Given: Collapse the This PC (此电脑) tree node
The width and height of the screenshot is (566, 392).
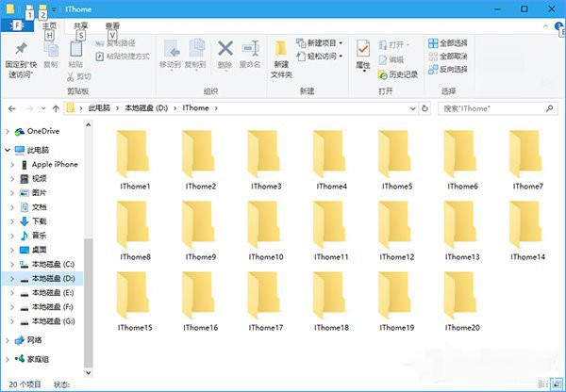Looking at the screenshot, I should [x=8, y=150].
